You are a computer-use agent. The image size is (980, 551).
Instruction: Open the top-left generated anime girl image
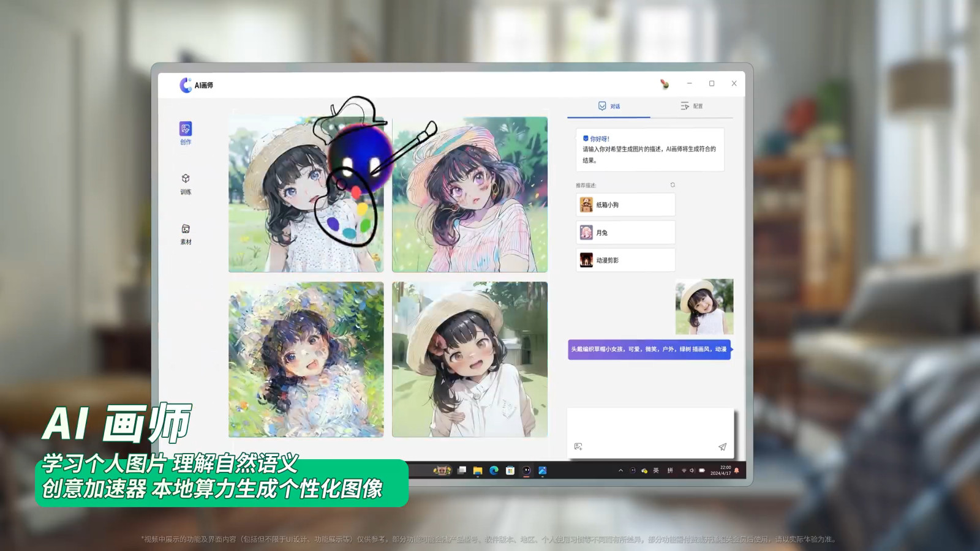[306, 195]
